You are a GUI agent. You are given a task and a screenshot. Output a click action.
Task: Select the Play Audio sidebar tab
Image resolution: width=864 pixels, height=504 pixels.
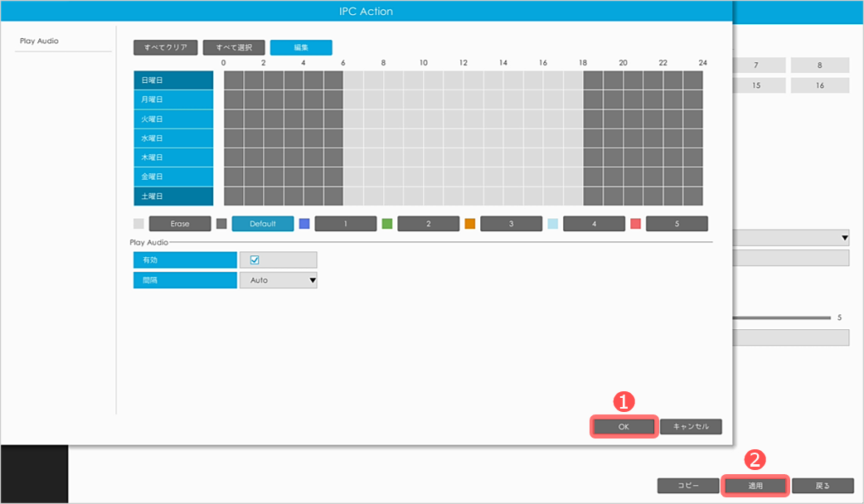39,41
